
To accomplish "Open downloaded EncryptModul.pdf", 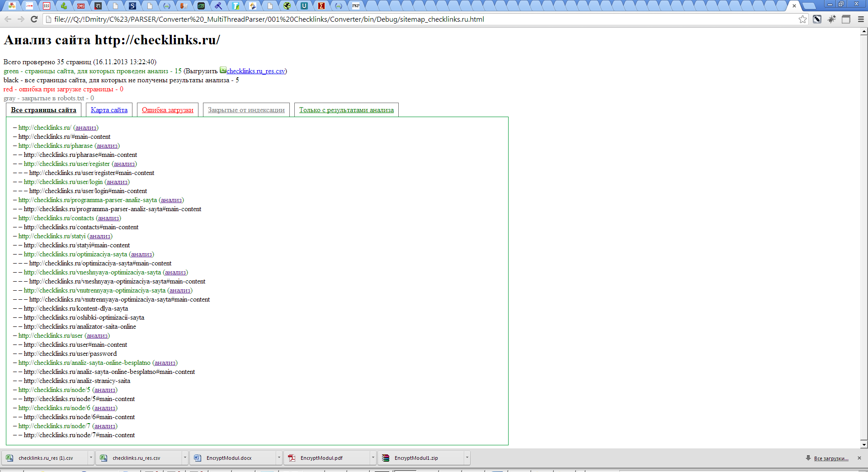I will (x=327, y=458).
